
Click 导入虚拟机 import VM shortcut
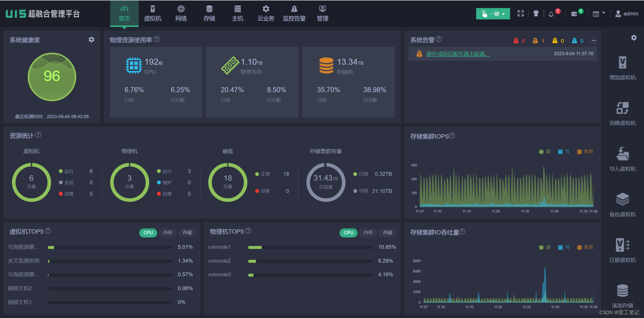622,159
